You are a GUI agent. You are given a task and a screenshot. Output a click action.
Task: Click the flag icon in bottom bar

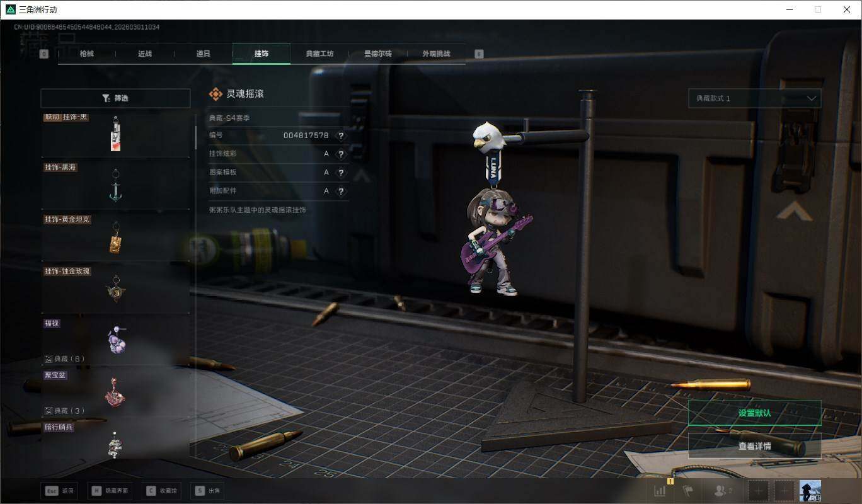pyautogui.click(x=687, y=491)
